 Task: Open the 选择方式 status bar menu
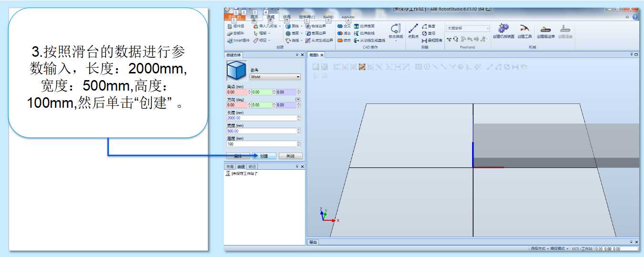click(539, 249)
